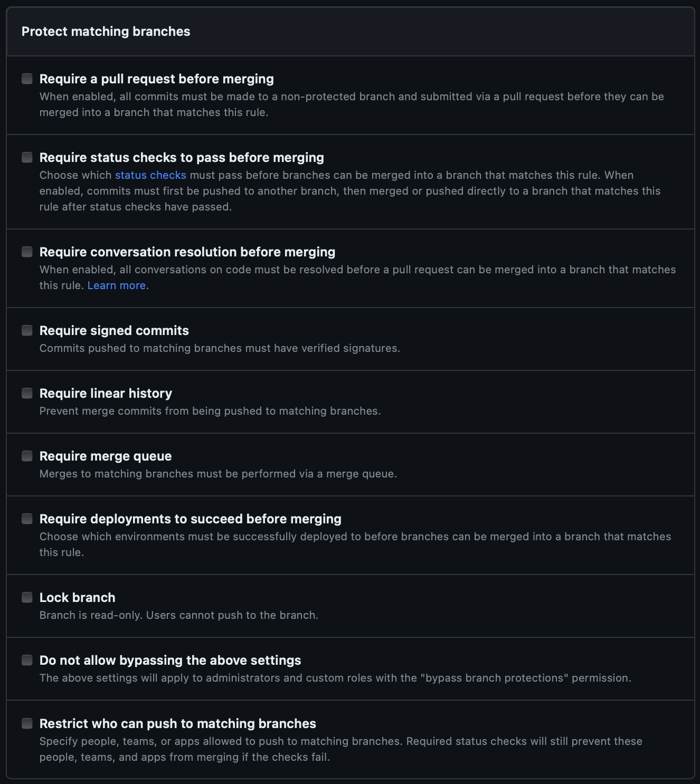Check the Require merge queue option
The image size is (700, 784).
[27, 456]
